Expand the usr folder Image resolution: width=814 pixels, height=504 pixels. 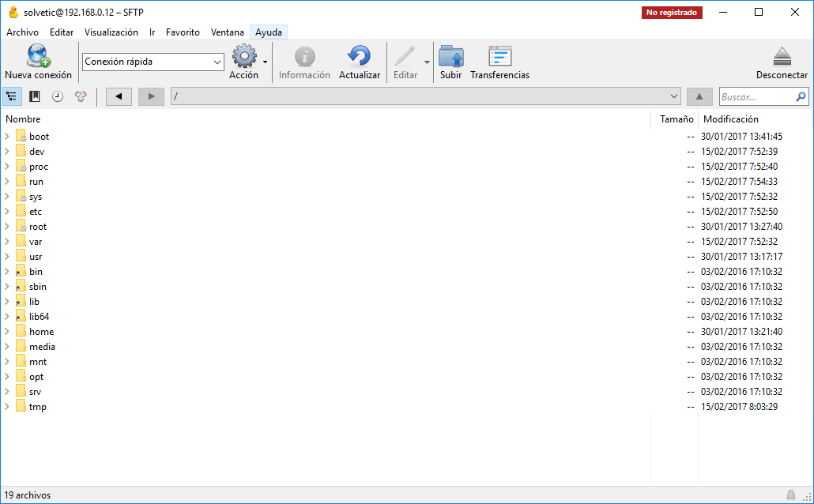[7, 257]
